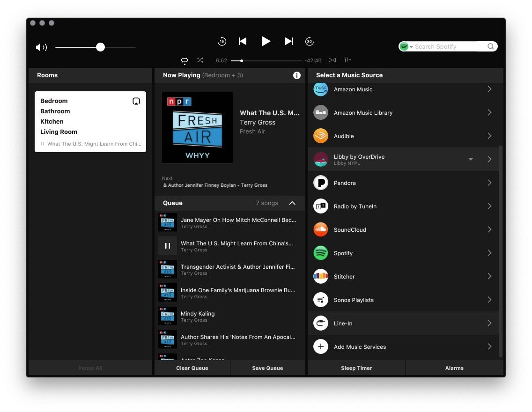Viewport: 532px width, 412px height.
Task: Click the Fresh Air album artwork
Action: click(198, 127)
